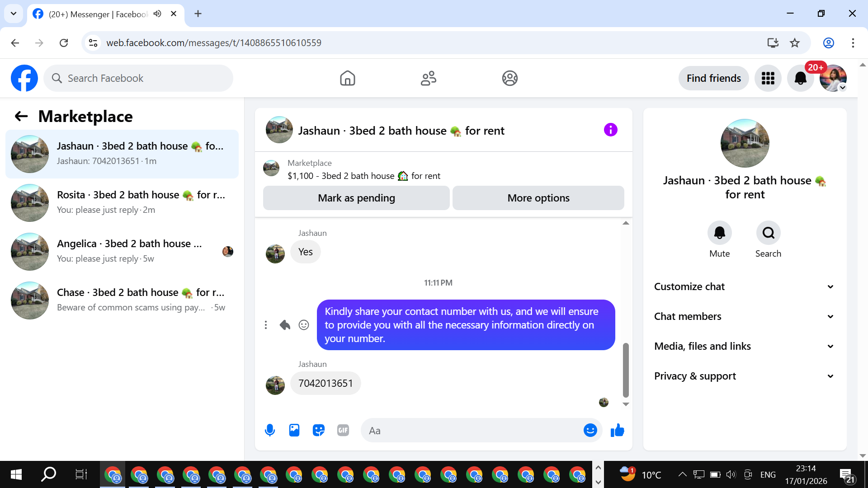Click the voice clip microphone icon
The image size is (868, 488).
point(270,430)
